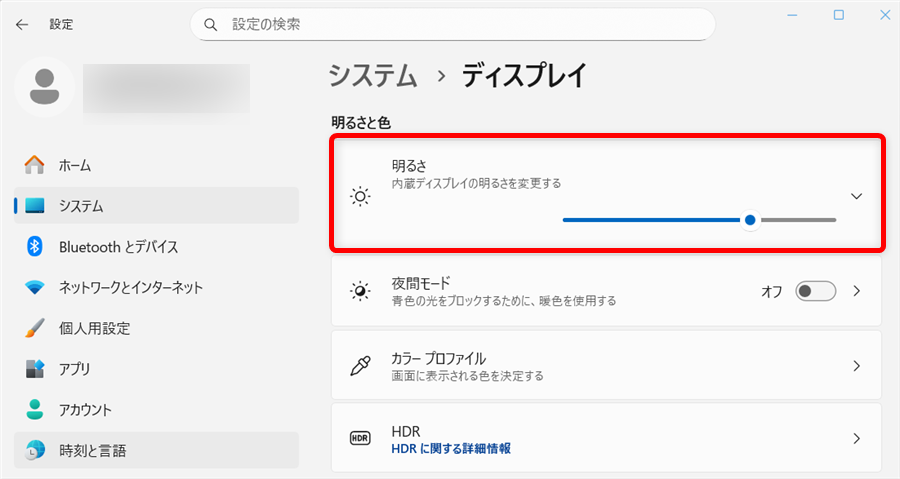The height and width of the screenshot is (479, 900).
Task: Open アプリ section
Action: (156, 369)
